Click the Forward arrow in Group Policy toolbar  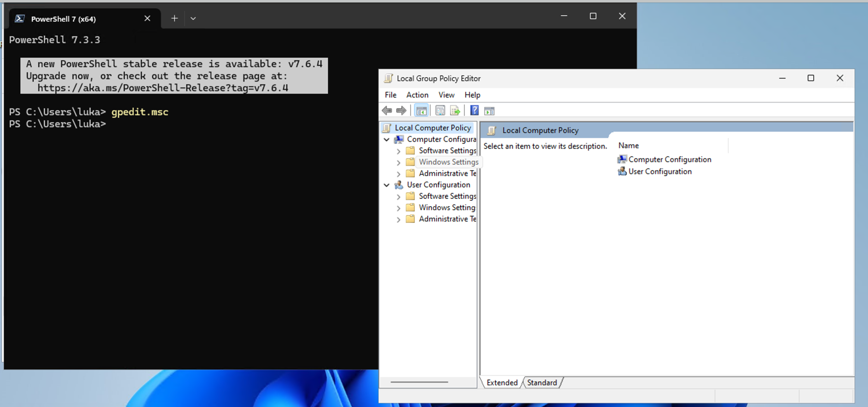[x=401, y=110]
